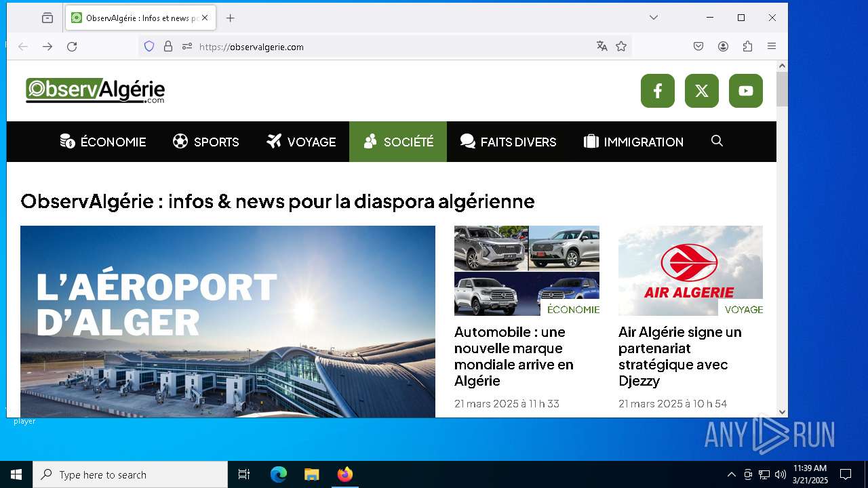
Task: Open the SPORTS menu section
Action: coord(206,142)
